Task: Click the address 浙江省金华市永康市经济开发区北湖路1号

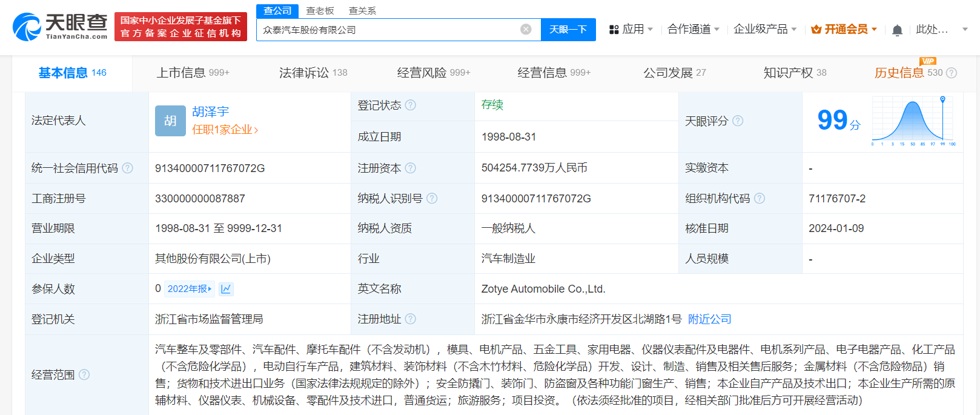Action: pyautogui.click(x=581, y=319)
